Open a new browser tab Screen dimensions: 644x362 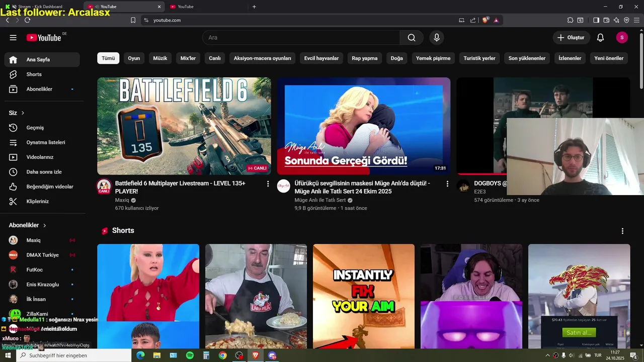[x=254, y=7]
